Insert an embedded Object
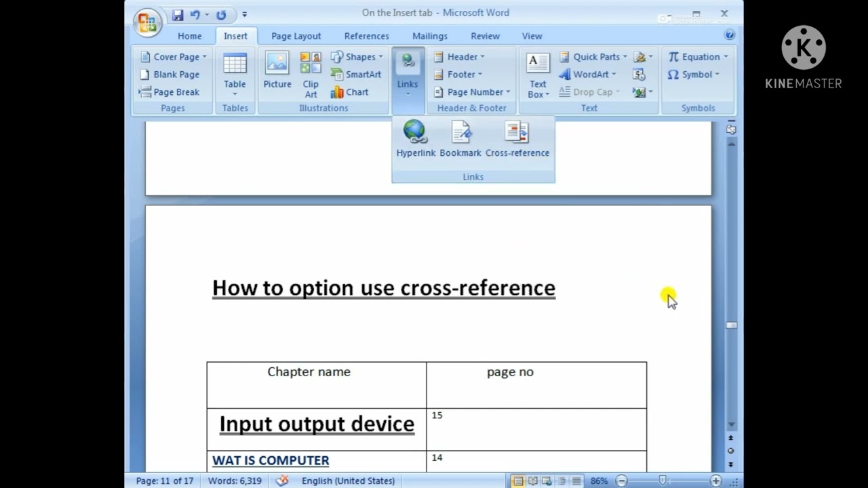Screen dimensions: 868x488 pyautogui.click(x=643, y=92)
